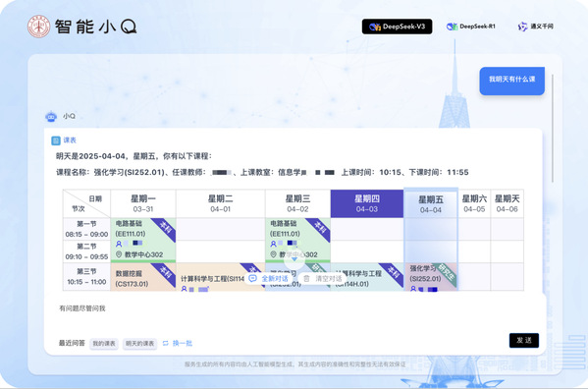
Task: Click 换一批 refresh suggestions link
Action: (x=178, y=343)
